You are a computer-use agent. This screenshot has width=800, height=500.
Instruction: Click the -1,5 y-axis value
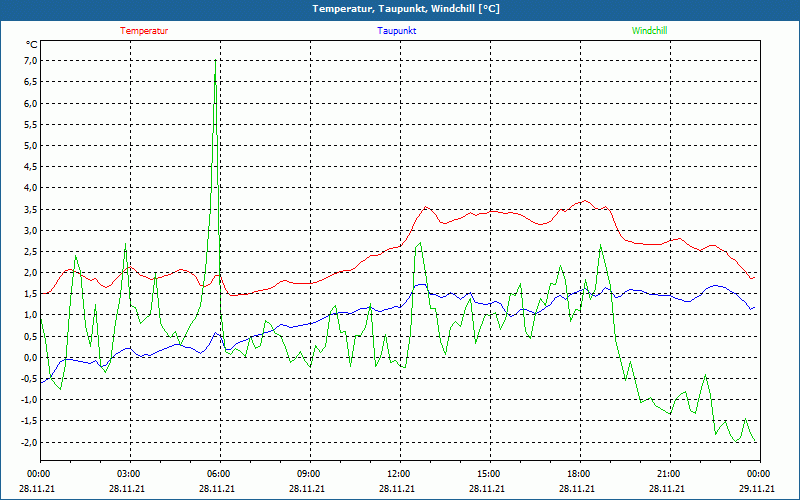pos(29,421)
